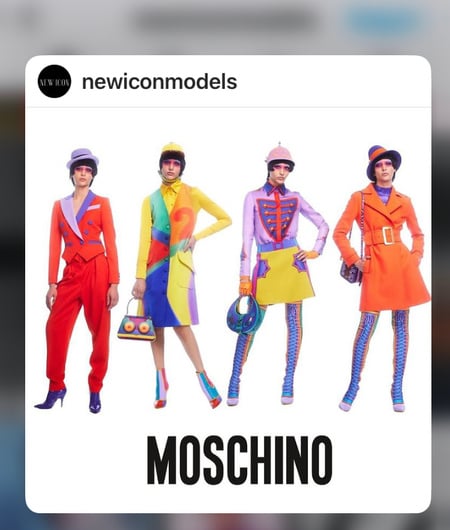The height and width of the screenshot is (530, 450).
Task: Tap the blurred blue button at top
Action: [x=382, y=20]
